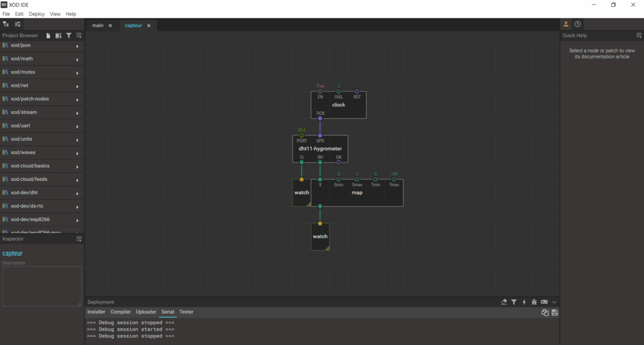Click the lightning upload icon

[x=524, y=302]
